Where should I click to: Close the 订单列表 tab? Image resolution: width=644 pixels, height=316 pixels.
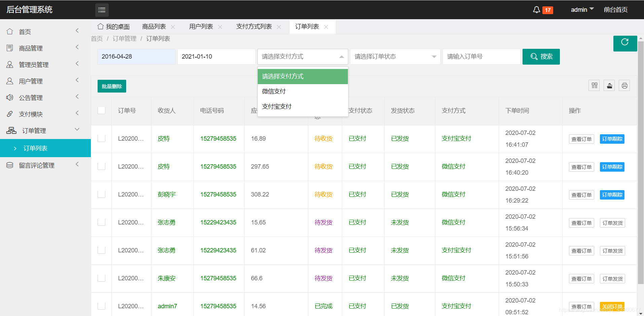326,27
